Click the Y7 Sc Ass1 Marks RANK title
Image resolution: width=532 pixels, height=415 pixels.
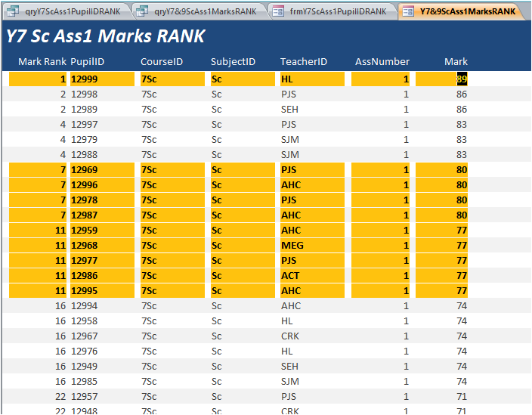(x=105, y=36)
